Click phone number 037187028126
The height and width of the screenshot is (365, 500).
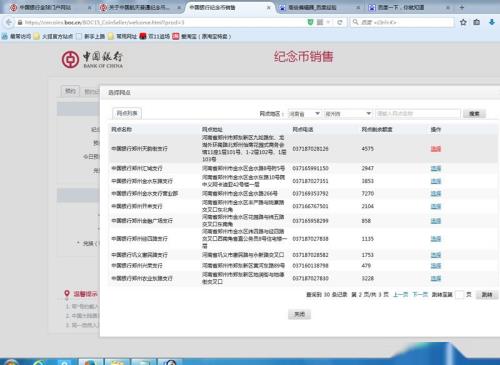(310, 149)
